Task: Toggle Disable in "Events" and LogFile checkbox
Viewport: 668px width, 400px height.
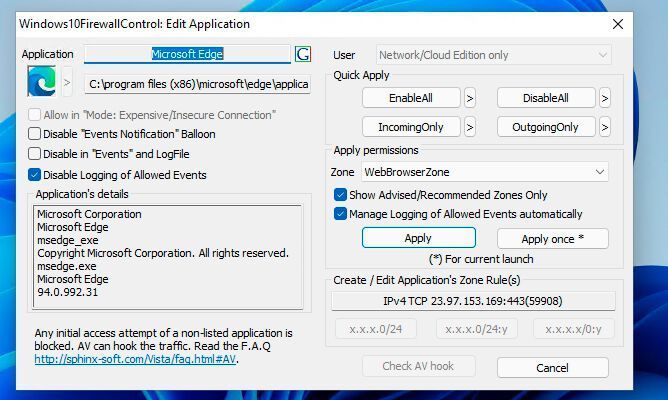Action: click(35, 153)
